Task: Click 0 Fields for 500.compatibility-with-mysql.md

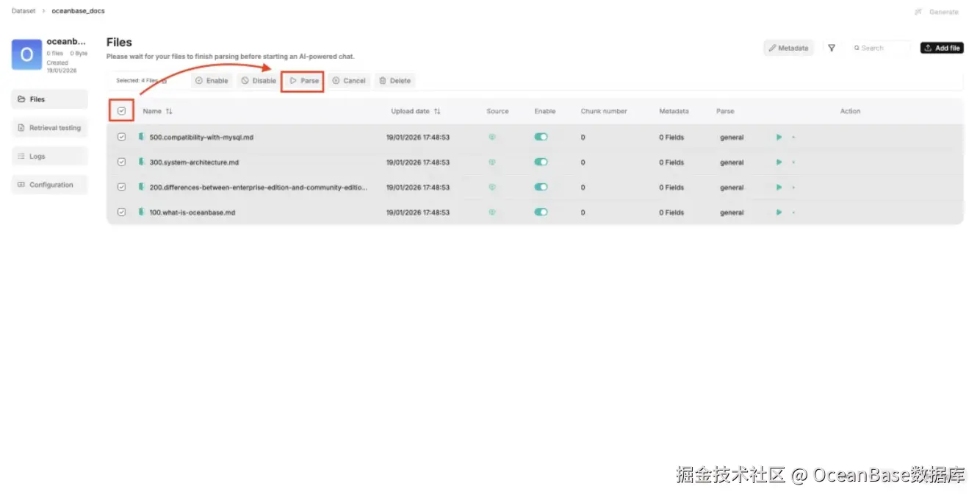Action: coord(671,137)
